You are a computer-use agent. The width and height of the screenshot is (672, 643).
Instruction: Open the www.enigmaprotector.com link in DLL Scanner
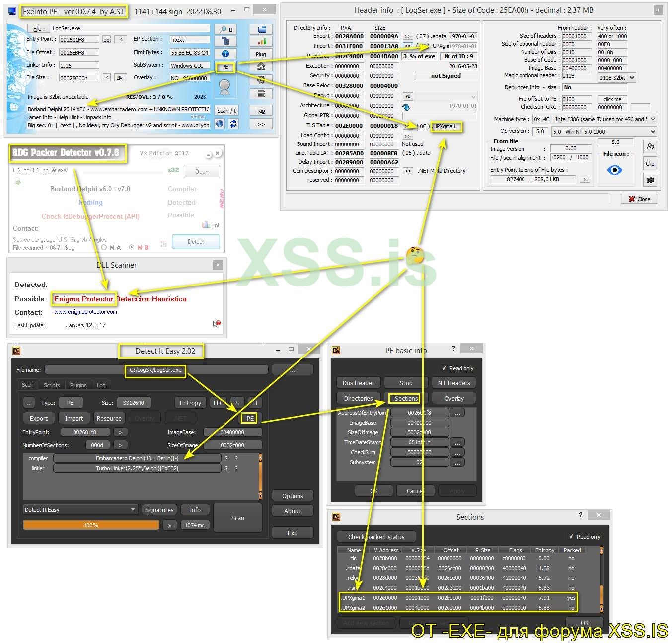pos(85,312)
